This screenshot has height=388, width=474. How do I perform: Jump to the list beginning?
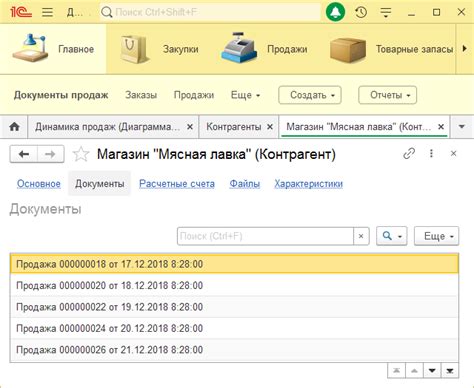click(396, 371)
